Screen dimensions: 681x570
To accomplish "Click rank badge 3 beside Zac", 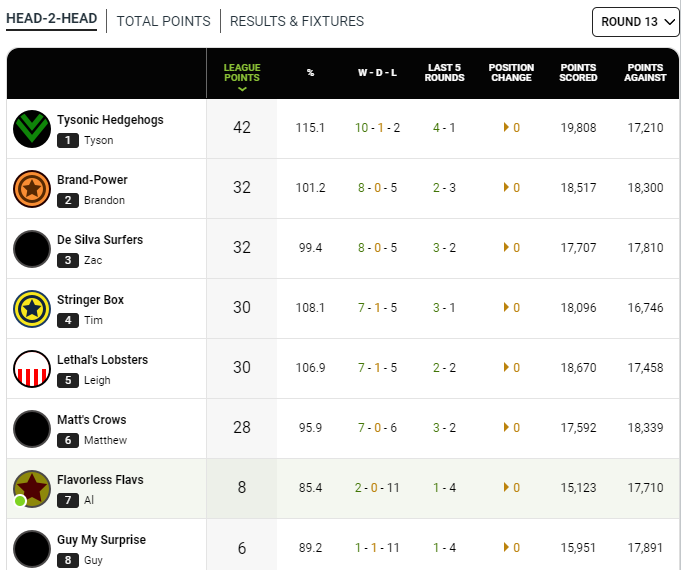I will (x=68, y=260).
